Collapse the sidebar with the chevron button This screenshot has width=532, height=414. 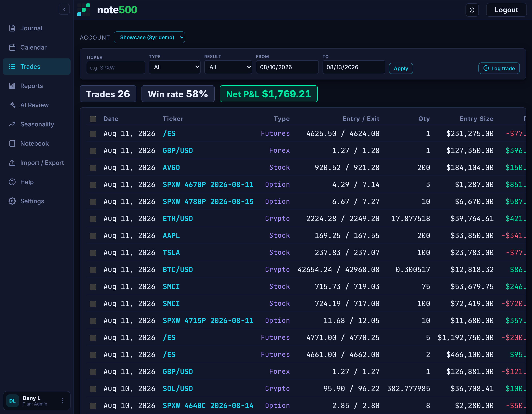pos(64,9)
